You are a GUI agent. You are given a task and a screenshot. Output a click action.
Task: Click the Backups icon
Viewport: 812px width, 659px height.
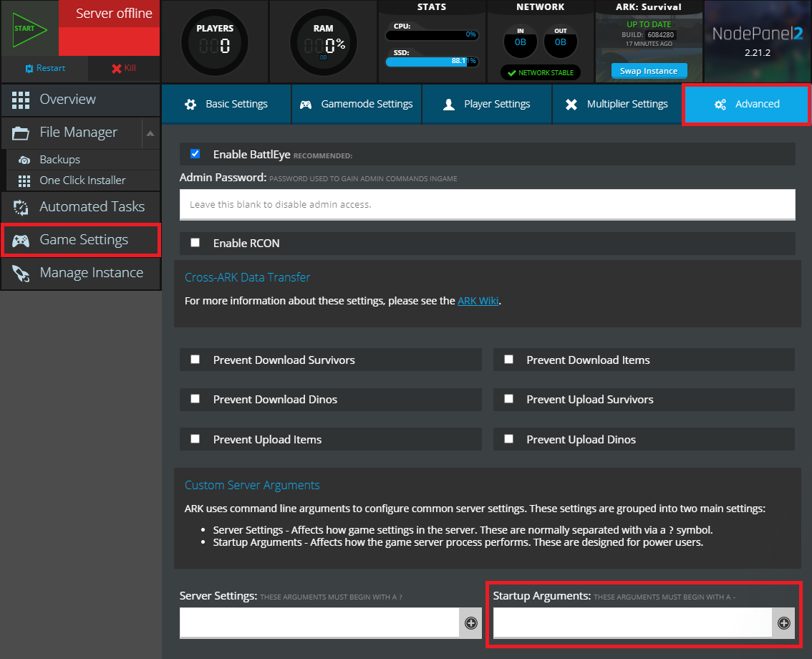coord(24,160)
